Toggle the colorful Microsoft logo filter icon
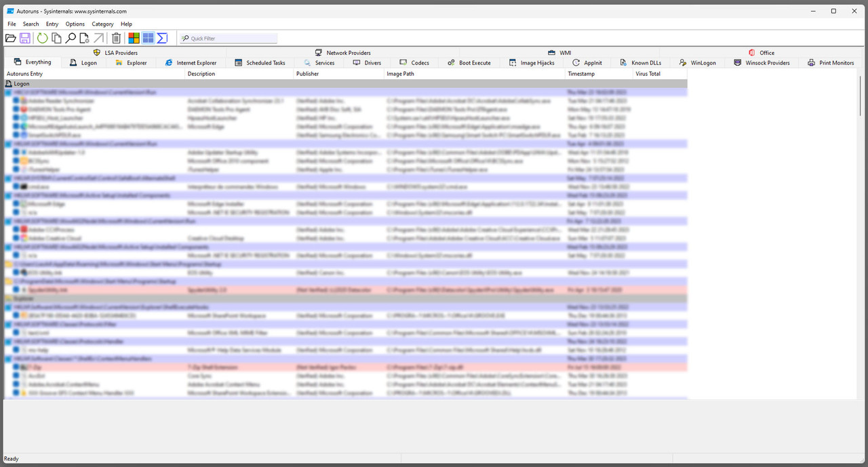 point(134,38)
